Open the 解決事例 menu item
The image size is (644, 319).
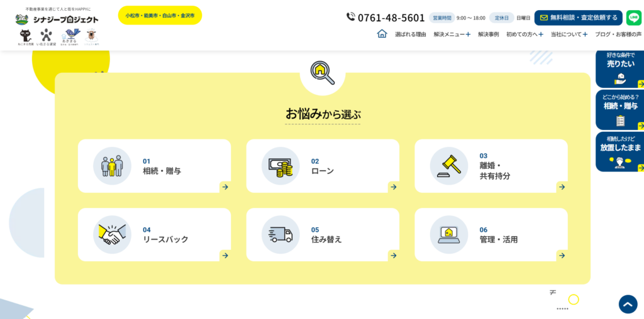coord(488,35)
